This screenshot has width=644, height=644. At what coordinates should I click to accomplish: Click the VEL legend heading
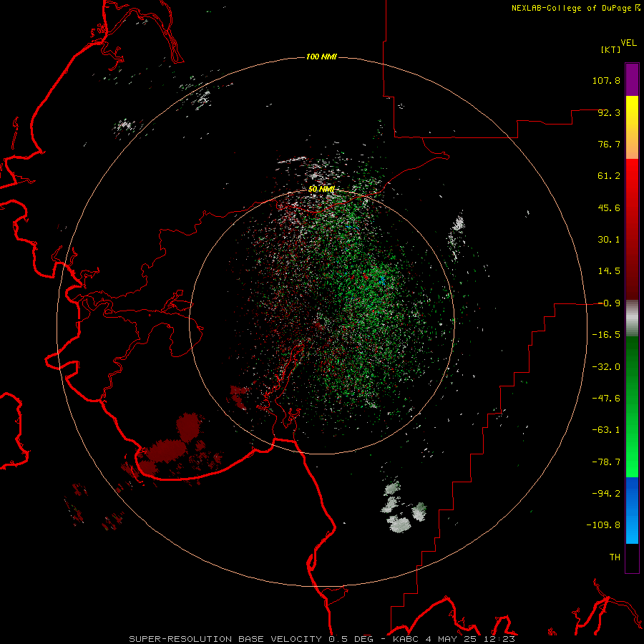click(x=628, y=43)
